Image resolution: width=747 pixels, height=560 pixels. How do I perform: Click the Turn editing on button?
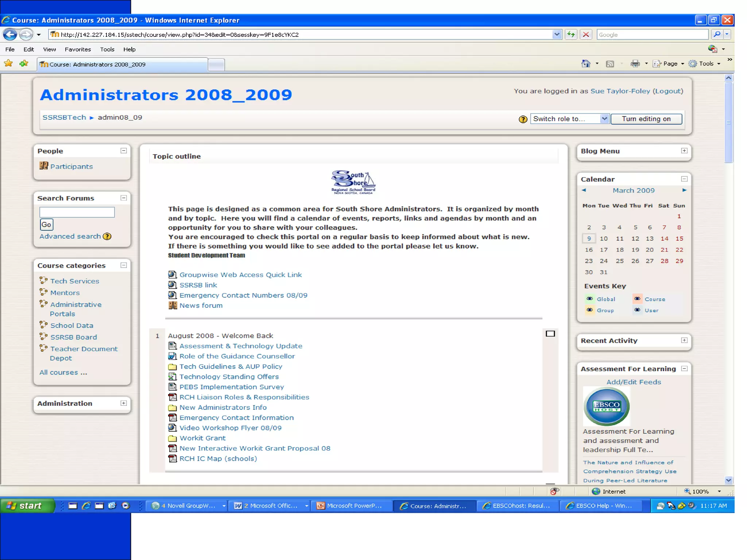pyautogui.click(x=646, y=119)
